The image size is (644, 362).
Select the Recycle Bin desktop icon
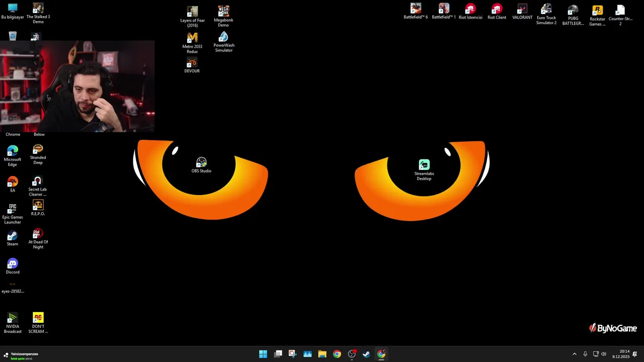point(13,36)
